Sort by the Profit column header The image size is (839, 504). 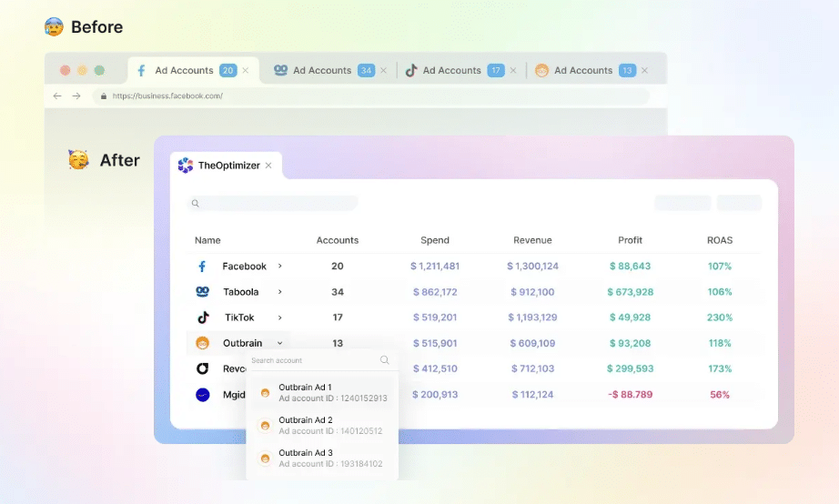(631, 240)
